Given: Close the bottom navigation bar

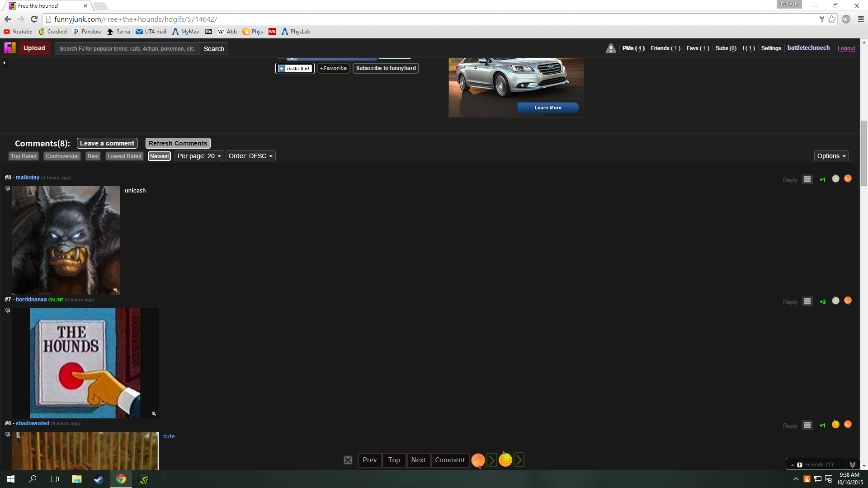Looking at the screenshot, I should [x=348, y=460].
